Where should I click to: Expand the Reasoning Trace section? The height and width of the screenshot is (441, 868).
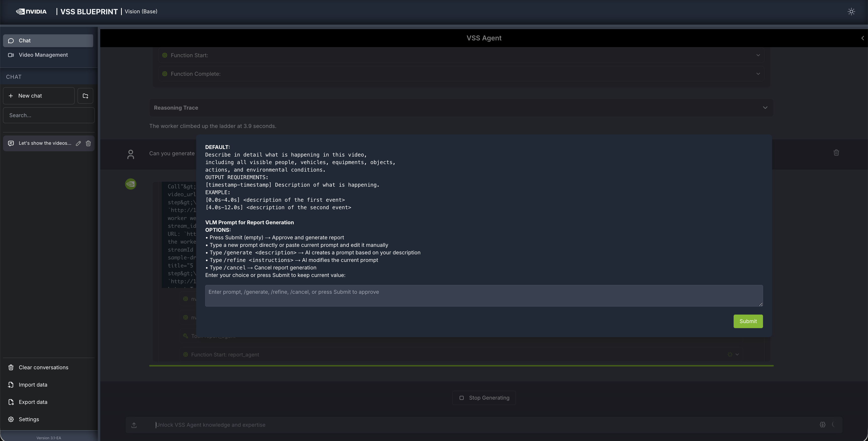point(765,107)
